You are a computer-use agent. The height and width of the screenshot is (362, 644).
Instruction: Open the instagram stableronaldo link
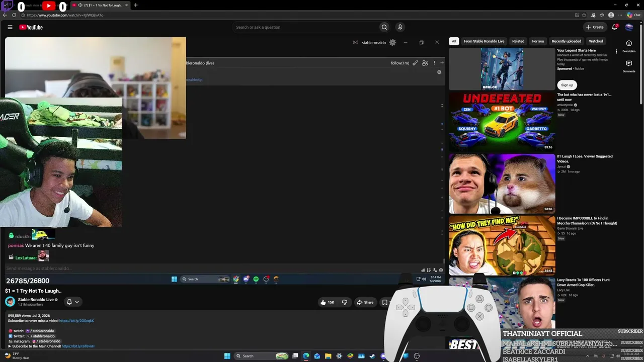(46, 341)
